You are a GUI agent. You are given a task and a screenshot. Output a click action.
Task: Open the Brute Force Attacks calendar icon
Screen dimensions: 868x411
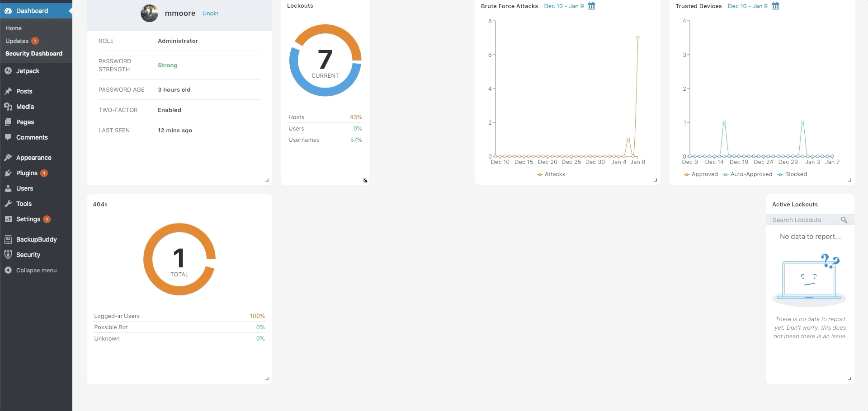(x=591, y=6)
